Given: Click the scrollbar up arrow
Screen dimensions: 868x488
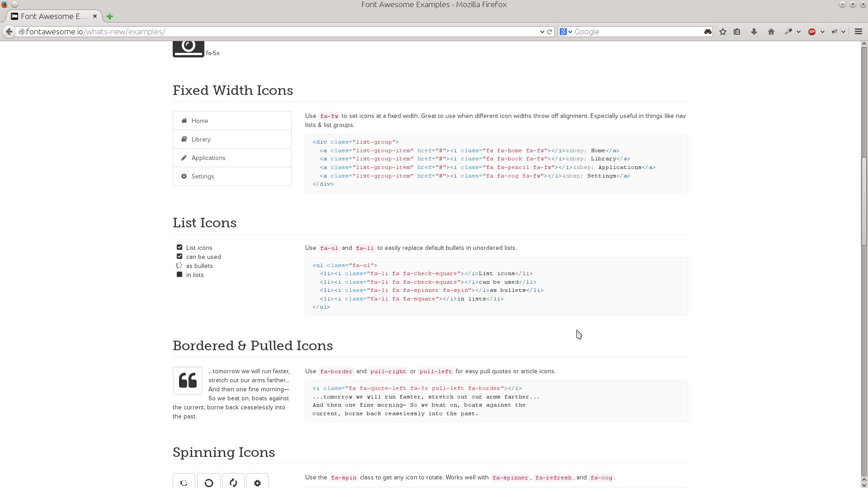Looking at the screenshot, I should tap(864, 44).
